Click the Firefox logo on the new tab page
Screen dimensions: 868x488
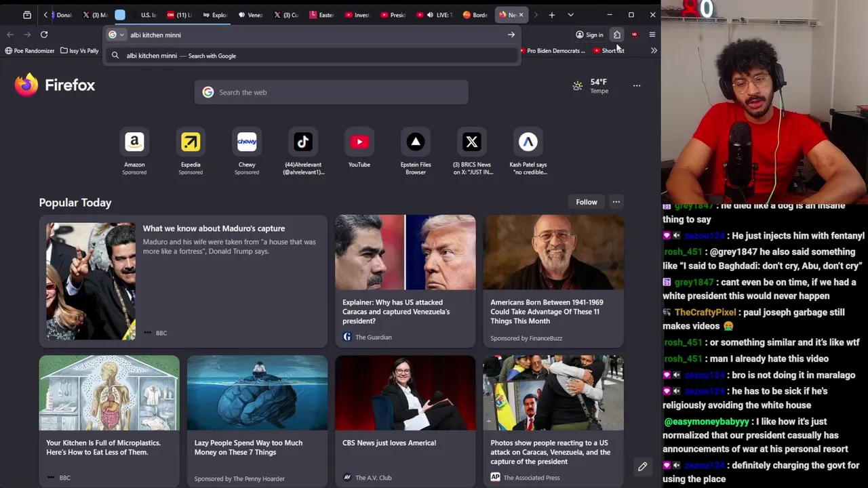point(54,85)
